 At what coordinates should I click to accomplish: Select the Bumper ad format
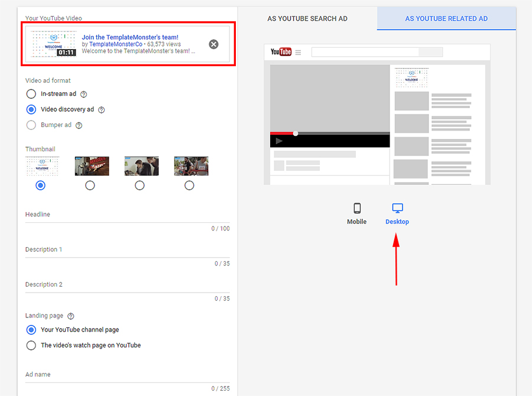pyautogui.click(x=31, y=125)
